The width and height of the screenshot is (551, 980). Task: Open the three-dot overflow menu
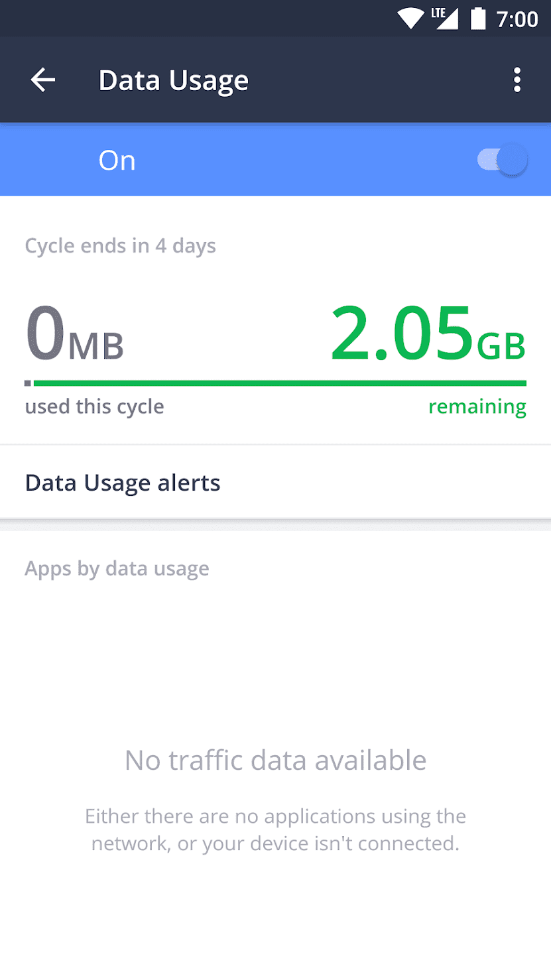[x=517, y=80]
